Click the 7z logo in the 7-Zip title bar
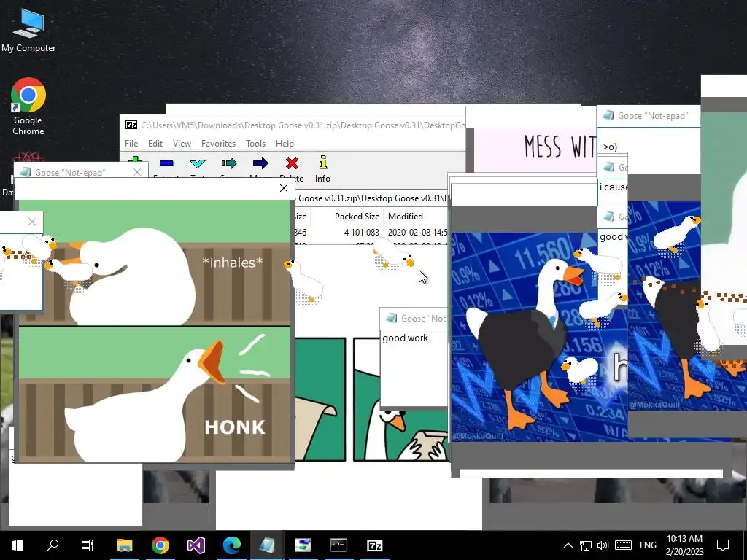Viewport: 747px width, 560px height. [x=131, y=125]
